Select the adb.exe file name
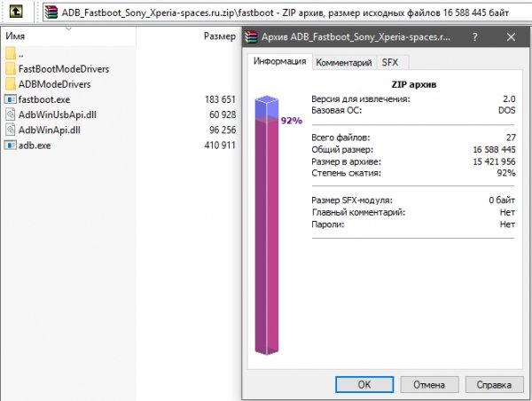532x401 pixels. click(x=35, y=145)
